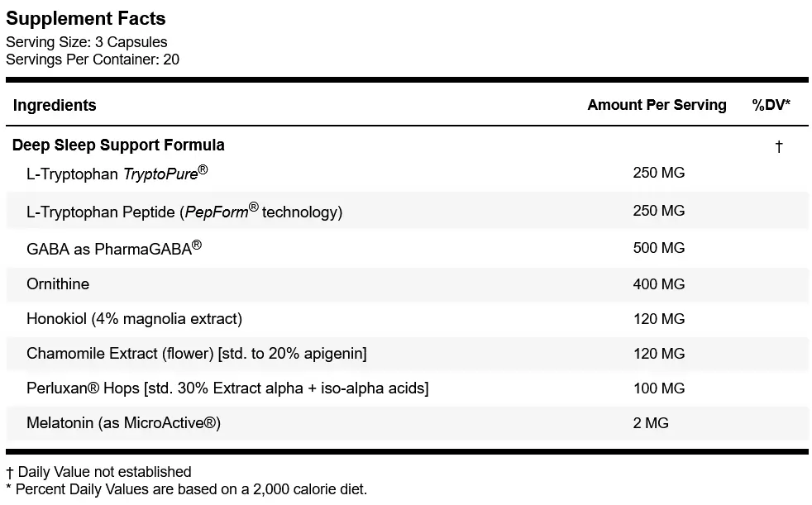Click the 2 MG melatonin amount
This screenshot has width=812, height=505.
651,423
